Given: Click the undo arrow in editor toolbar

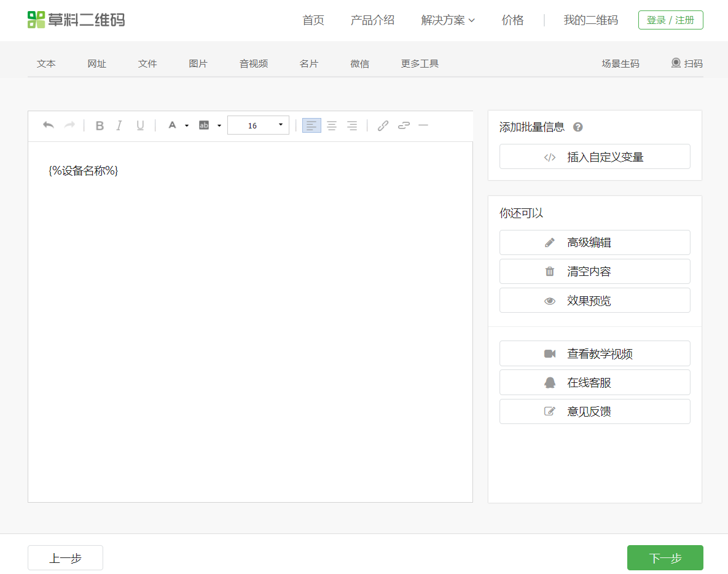Looking at the screenshot, I should 49,125.
